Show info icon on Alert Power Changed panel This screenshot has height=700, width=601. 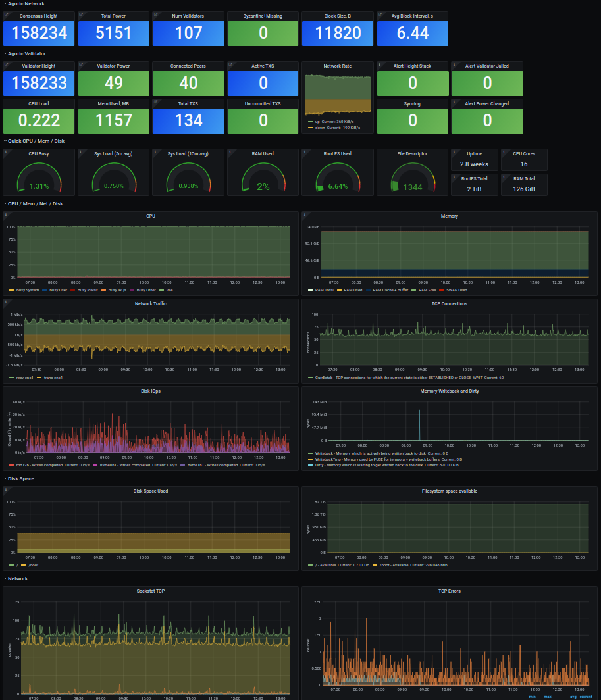click(x=454, y=102)
